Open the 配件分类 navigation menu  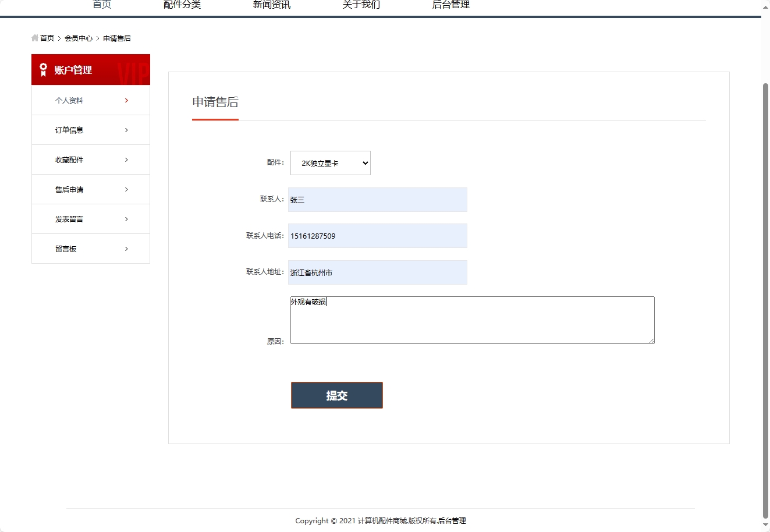tap(182, 4)
